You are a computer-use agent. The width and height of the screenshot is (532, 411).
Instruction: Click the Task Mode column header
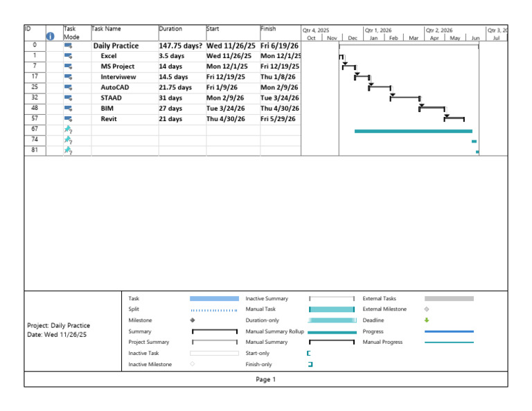77,33
